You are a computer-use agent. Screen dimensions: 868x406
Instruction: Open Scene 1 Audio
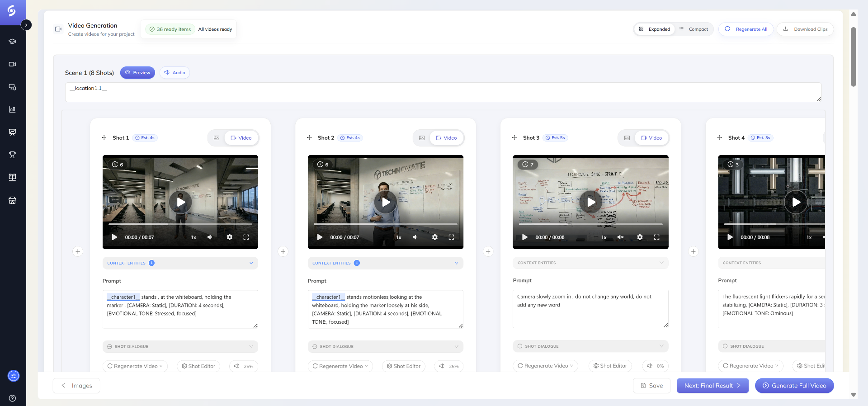click(x=175, y=72)
